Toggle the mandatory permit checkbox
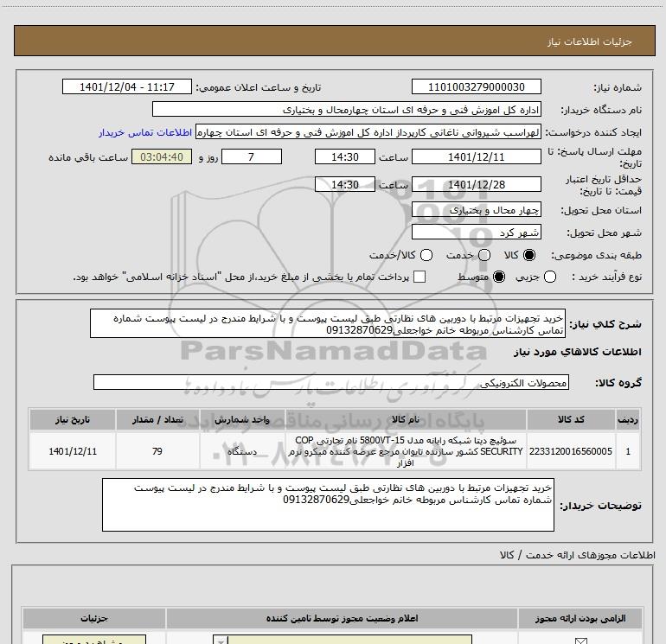The height and width of the screenshot is (644, 666). (580, 641)
